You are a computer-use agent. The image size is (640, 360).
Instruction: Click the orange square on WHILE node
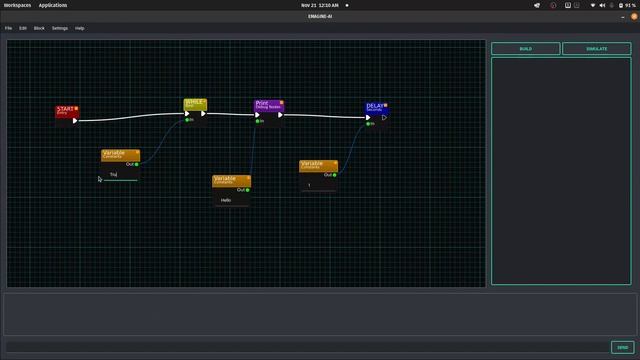point(204,101)
